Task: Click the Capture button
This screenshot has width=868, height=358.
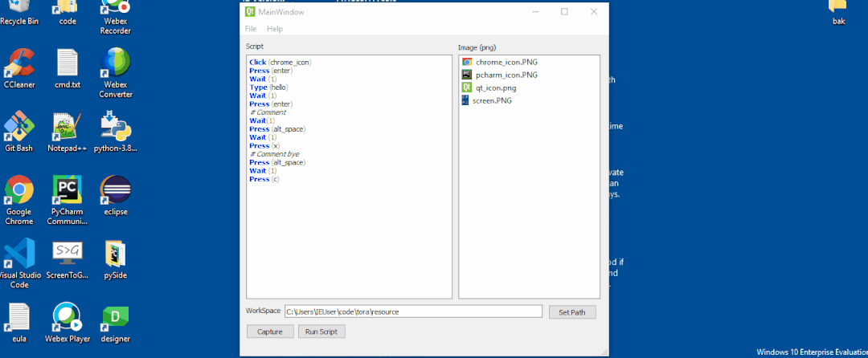Action: pyautogui.click(x=270, y=332)
